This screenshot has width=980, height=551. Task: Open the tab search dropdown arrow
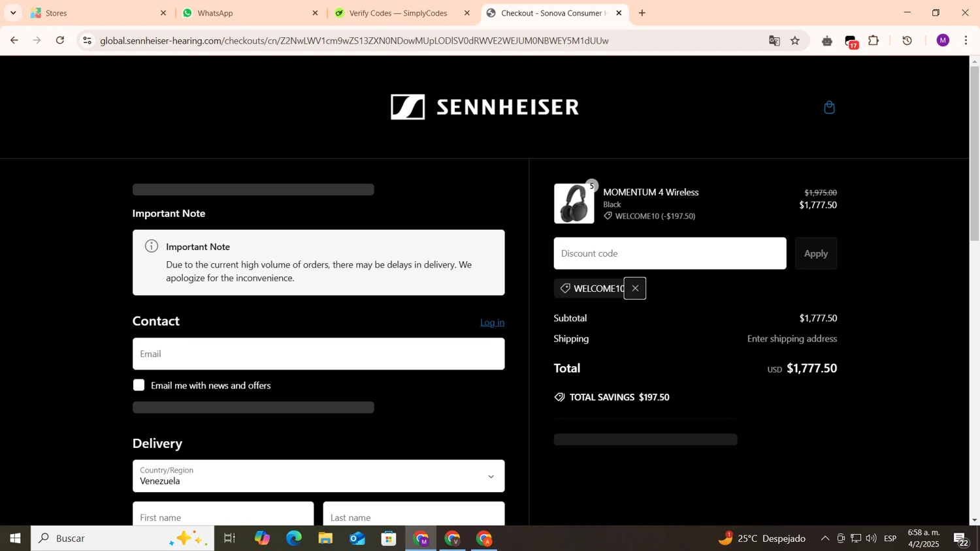click(13, 13)
